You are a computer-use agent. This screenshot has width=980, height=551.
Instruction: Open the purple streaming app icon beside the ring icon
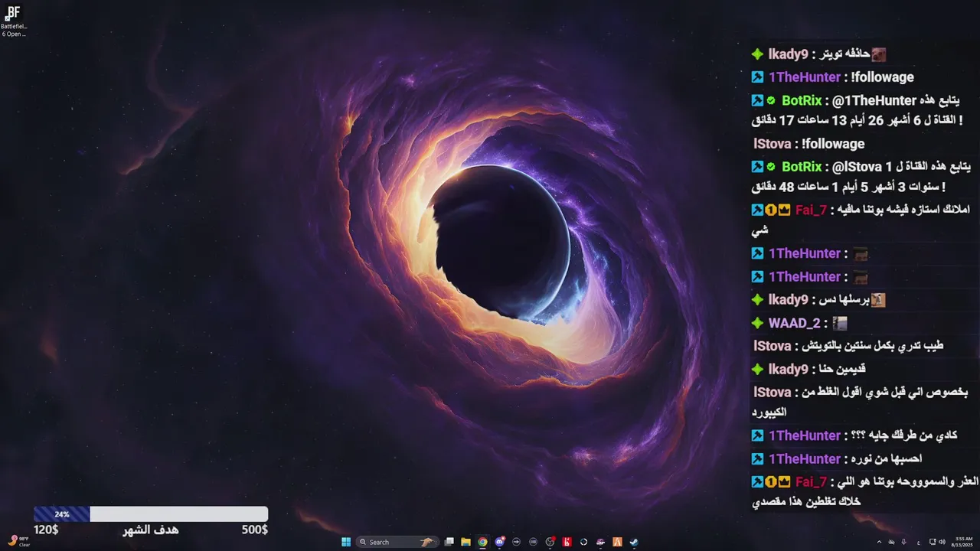pyautogui.click(x=600, y=542)
